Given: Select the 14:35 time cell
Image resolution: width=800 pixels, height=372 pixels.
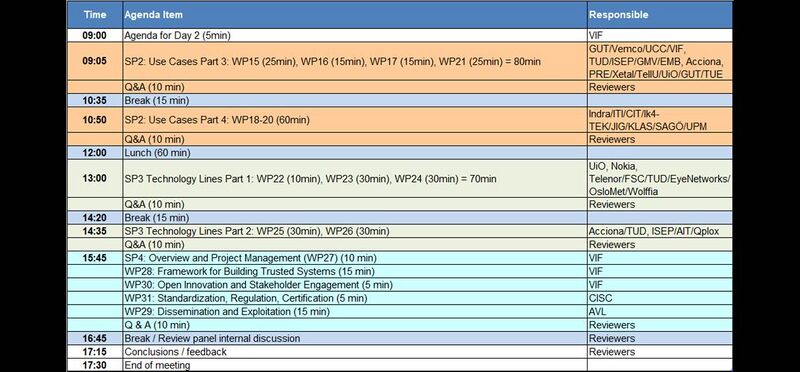Looking at the screenshot, I should (95, 231).
